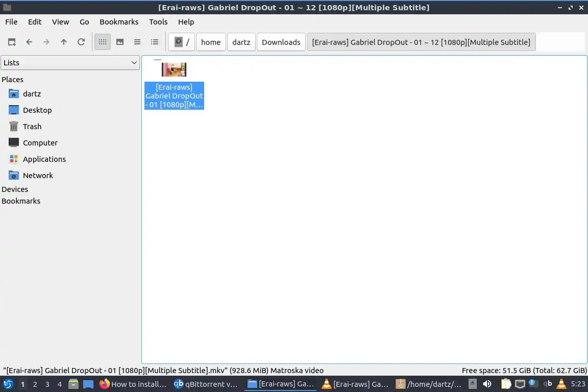The image size is (588, 392).
Task: Switch to qBittorrent taskbar window
Action: pos(206,384)
